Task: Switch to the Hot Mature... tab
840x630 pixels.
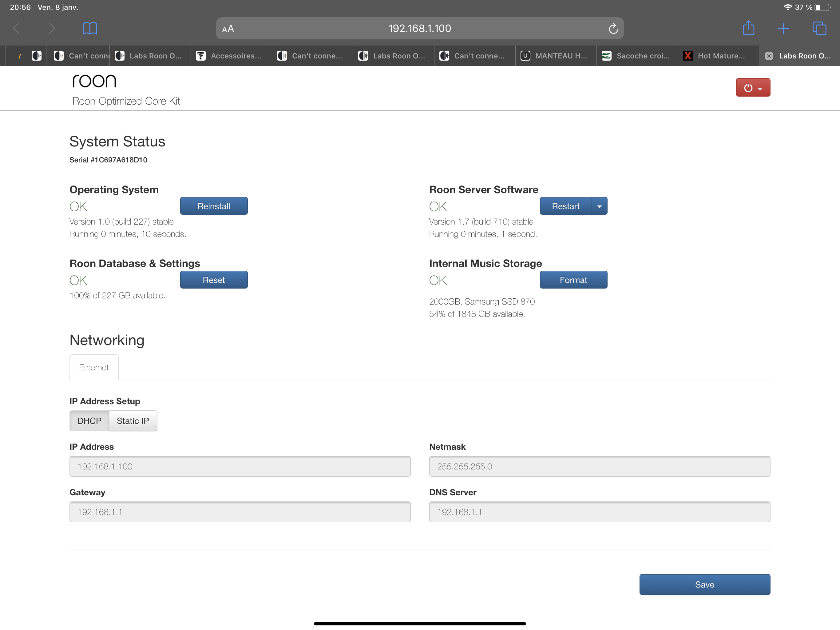Action: coord(719,56)
